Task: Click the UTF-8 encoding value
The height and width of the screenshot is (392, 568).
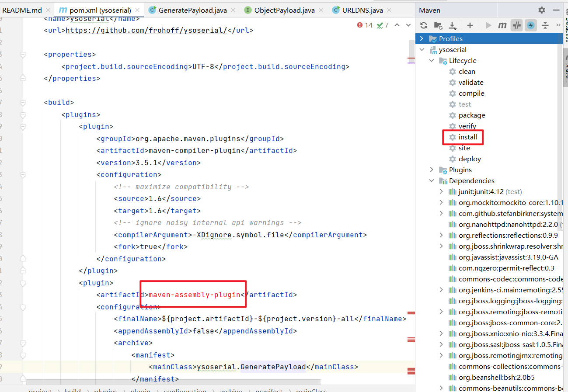Action: pos(203,67)
